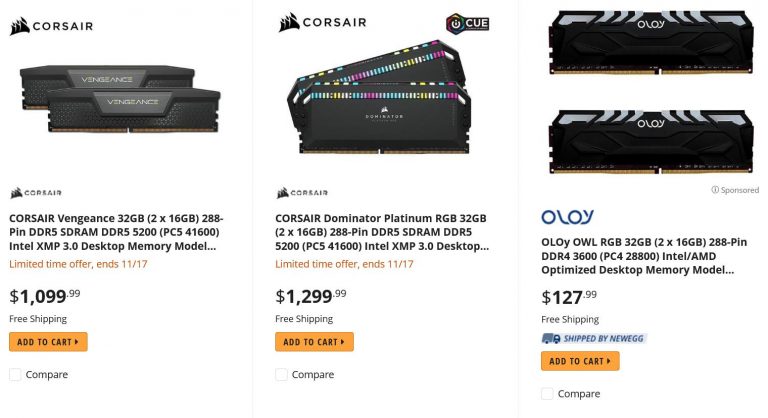Click the Sponsored info icon
Screen dimensions: 768x418
[x=715, y=189]
